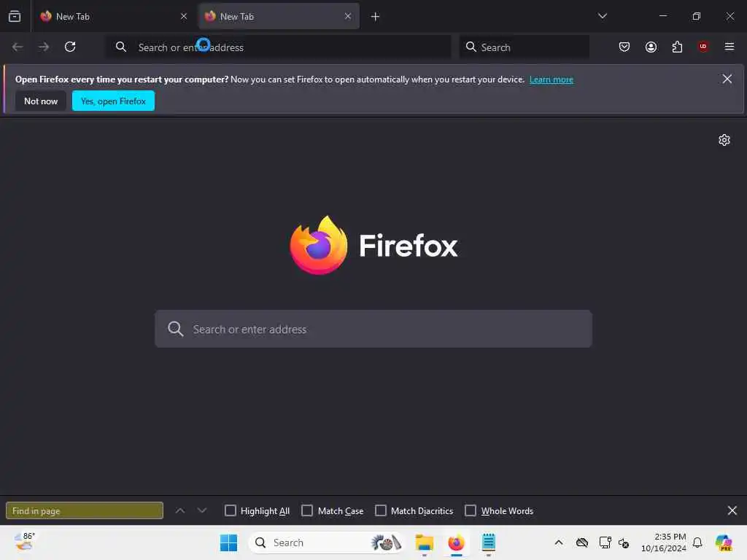Viewport: 747px width, 560px height.
Task: Reload the current page
Action: point(70,47)
